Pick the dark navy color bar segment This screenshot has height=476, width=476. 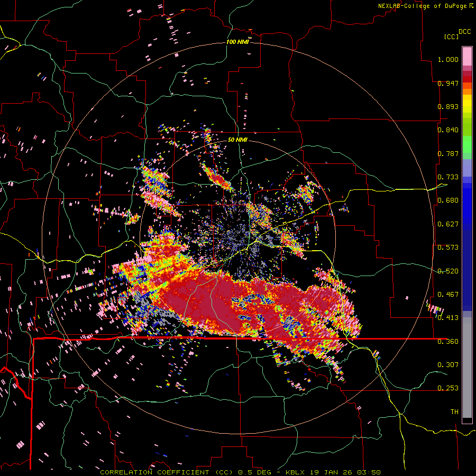tap(467, 270)
